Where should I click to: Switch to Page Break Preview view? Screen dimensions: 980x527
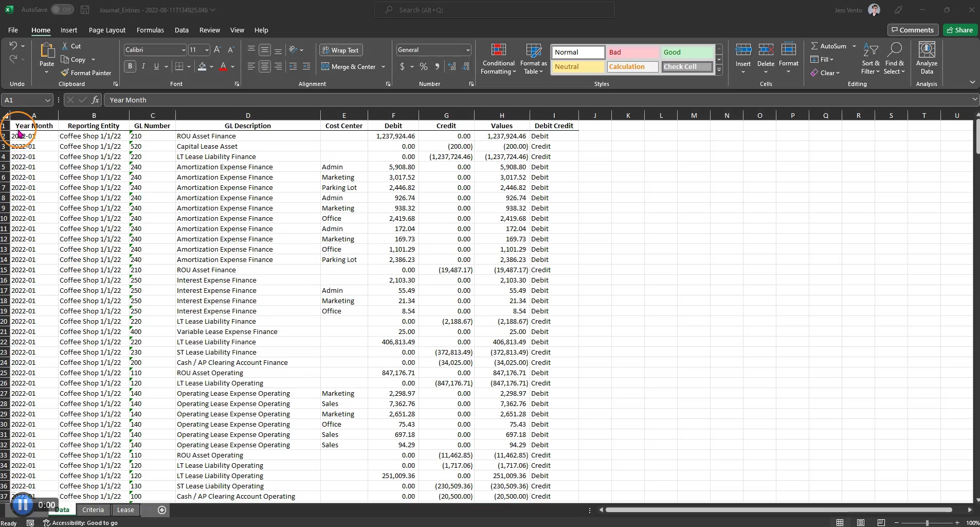pos(881,523)
